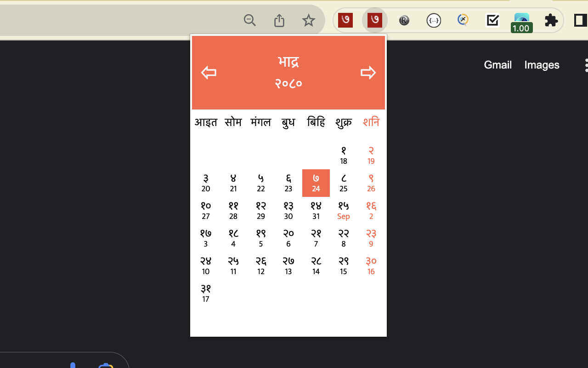
Task: Select date २९ with English date 15
Action: [x=344, y=266]
